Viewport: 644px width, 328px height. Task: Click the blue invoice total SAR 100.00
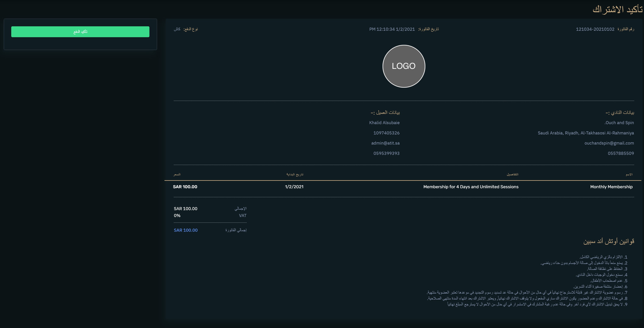pos(185,230)
